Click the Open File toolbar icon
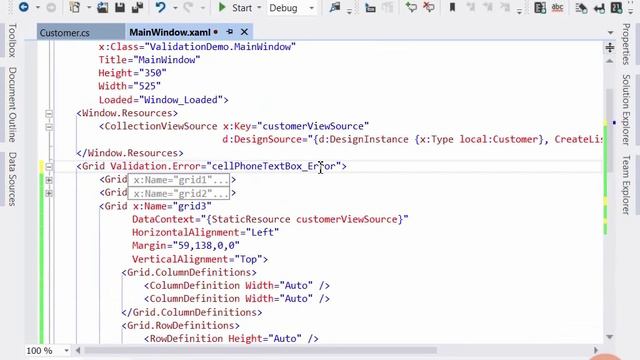 (102, 7)
